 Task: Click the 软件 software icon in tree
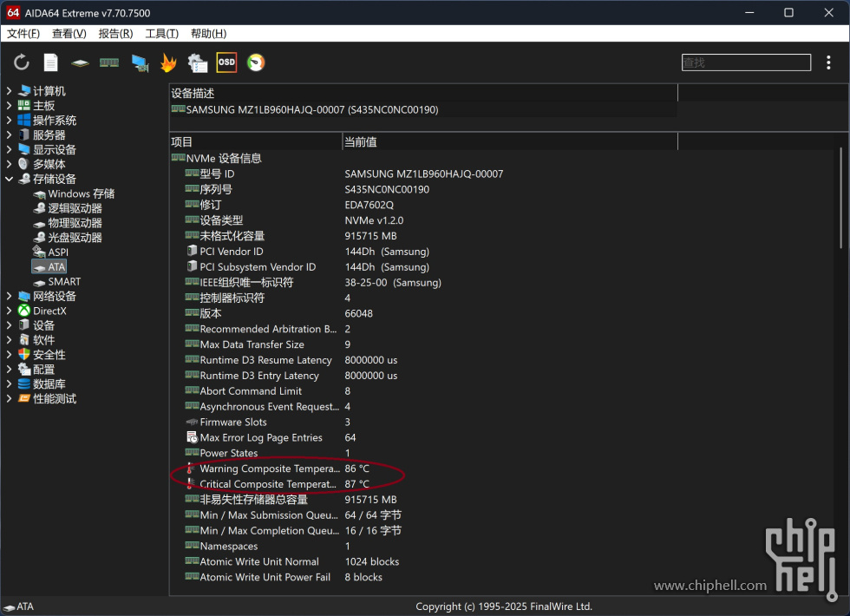click(24, 340)
